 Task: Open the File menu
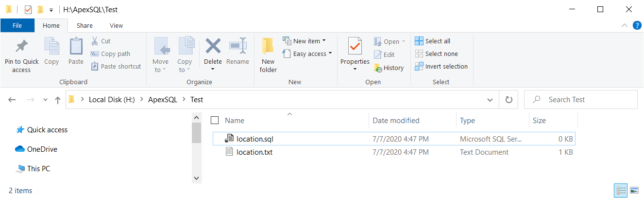[17, 25]
